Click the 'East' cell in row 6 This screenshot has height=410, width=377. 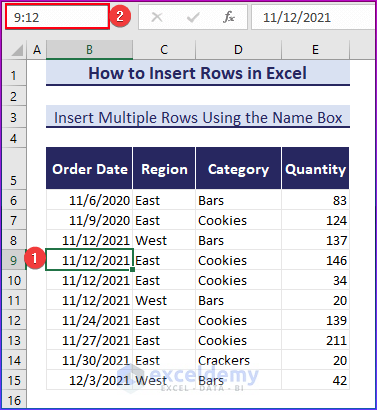pos(164,200)
